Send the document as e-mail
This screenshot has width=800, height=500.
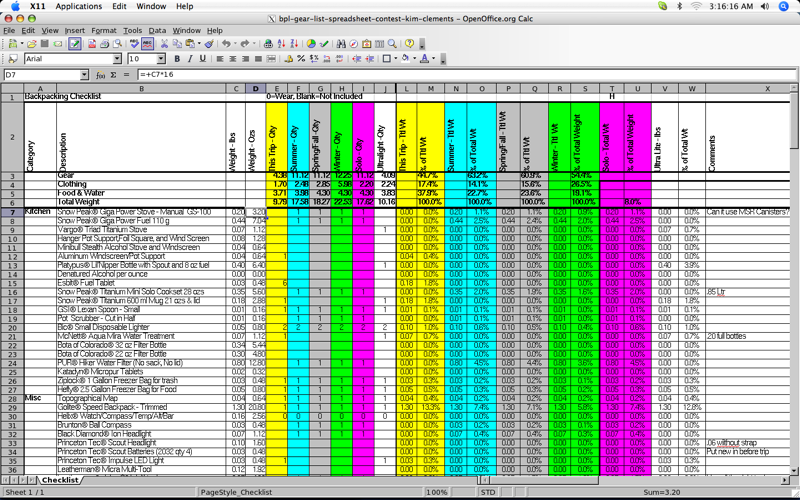(58, 44)
